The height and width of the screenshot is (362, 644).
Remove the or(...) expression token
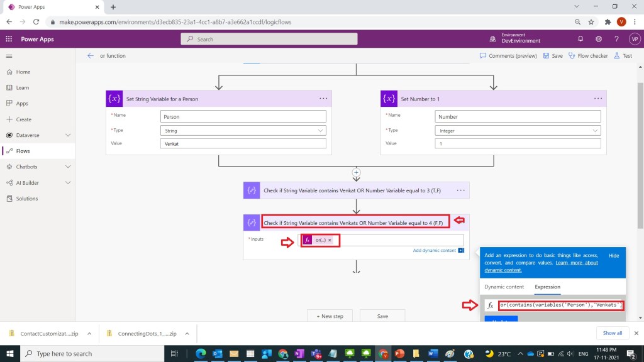pos(330,240)
